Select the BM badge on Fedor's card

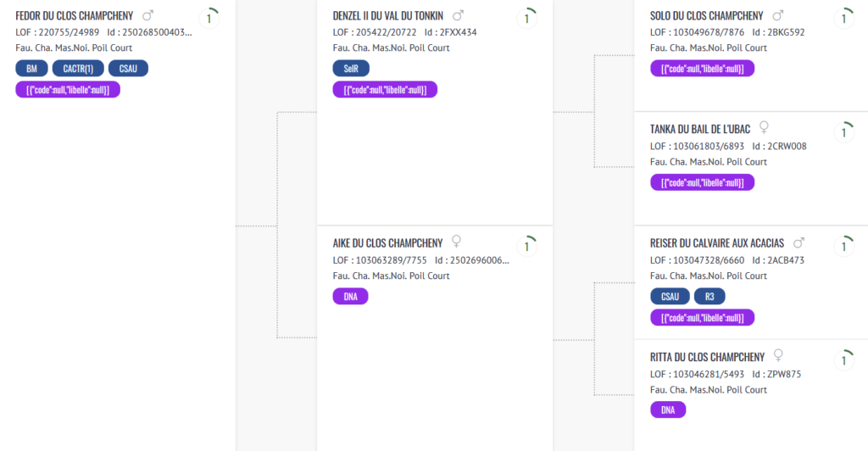[x=31, y=69]
